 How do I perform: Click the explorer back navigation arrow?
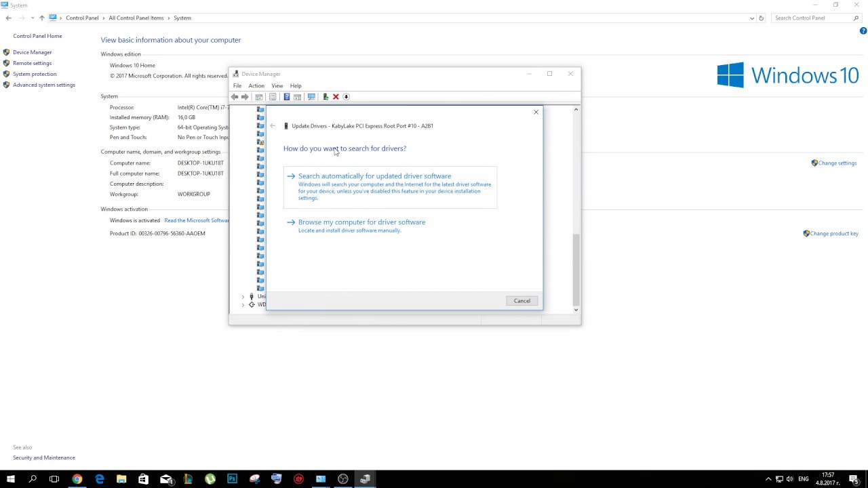pyautogui.click(x=8, y=18)
